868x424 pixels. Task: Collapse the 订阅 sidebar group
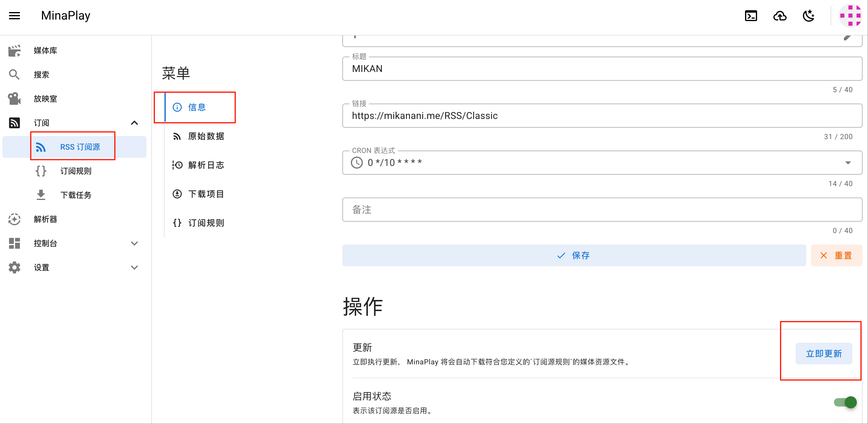point(134,123)
